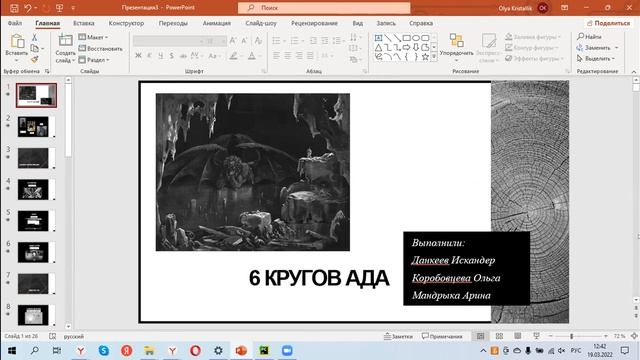
Task: Justify the paragraph text
Action: pos(310,56)
